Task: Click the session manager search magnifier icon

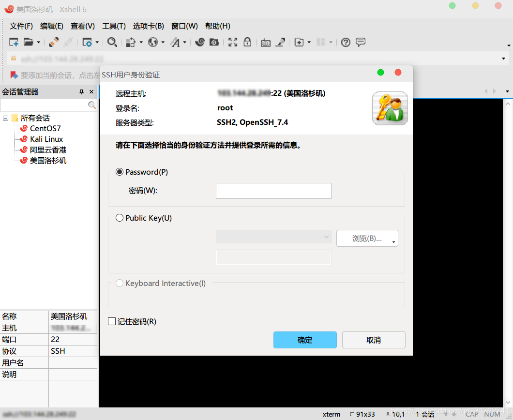Action: click(x=92, y=105)
